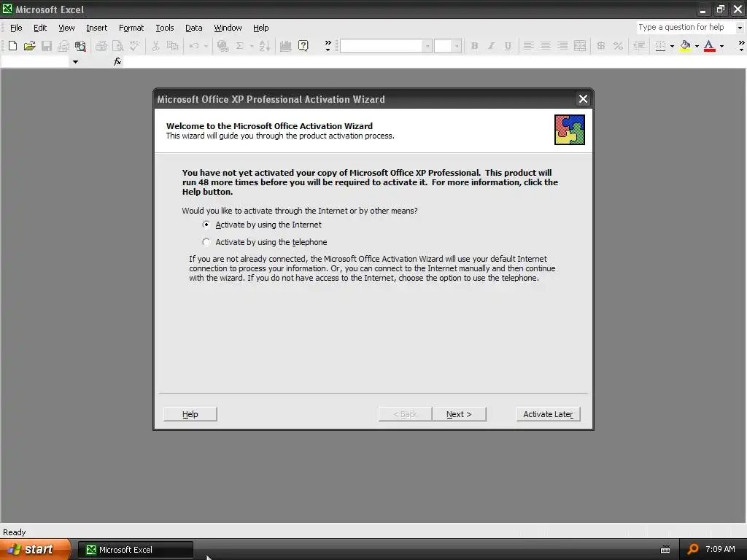Click the Cut scissors icon
The height and width of the screenshot is (560, 747).
click(x=155, y=46)
